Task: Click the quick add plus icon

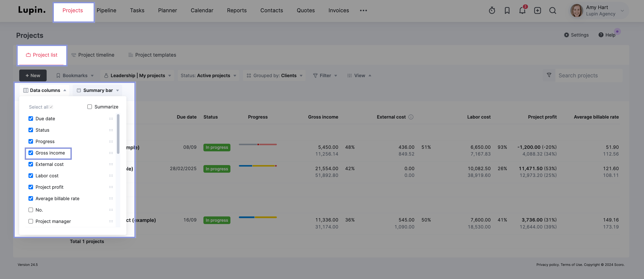Action: (537, 11)
